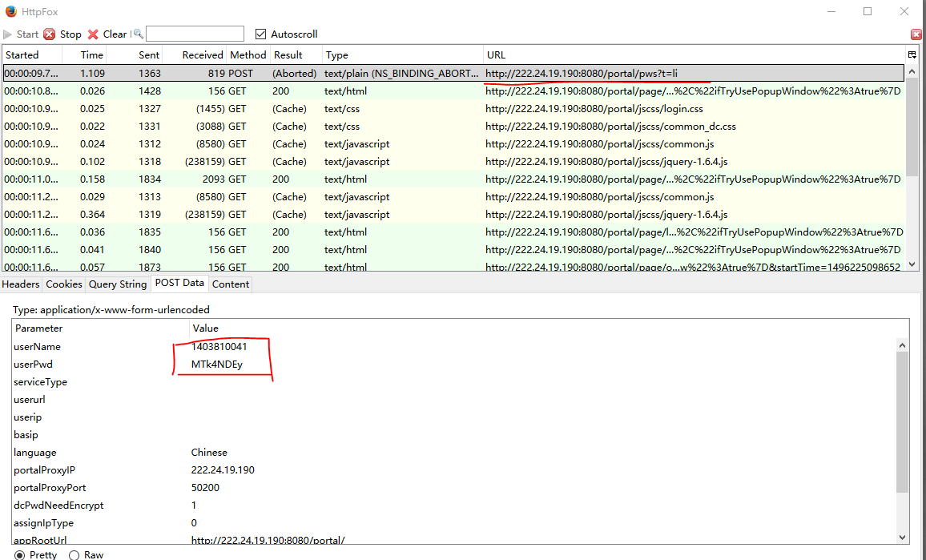Sort by Result column header
Screen dimensions: 926x560
[296, 55]
